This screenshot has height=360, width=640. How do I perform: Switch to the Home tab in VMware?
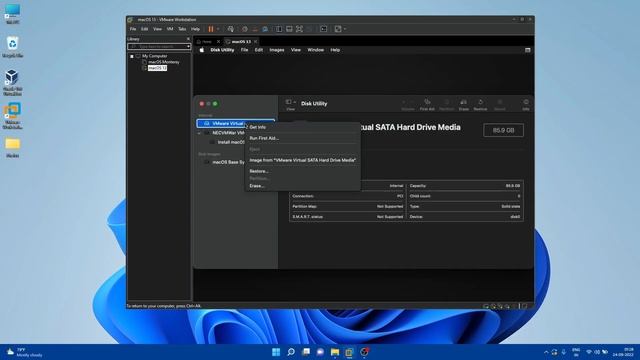(x=207, y=42)
